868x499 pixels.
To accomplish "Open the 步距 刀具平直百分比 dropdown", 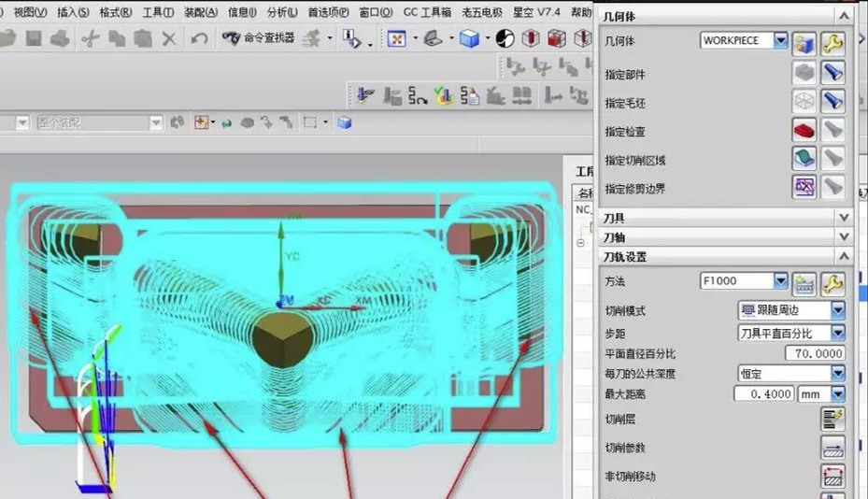I will tap(837, 332).
